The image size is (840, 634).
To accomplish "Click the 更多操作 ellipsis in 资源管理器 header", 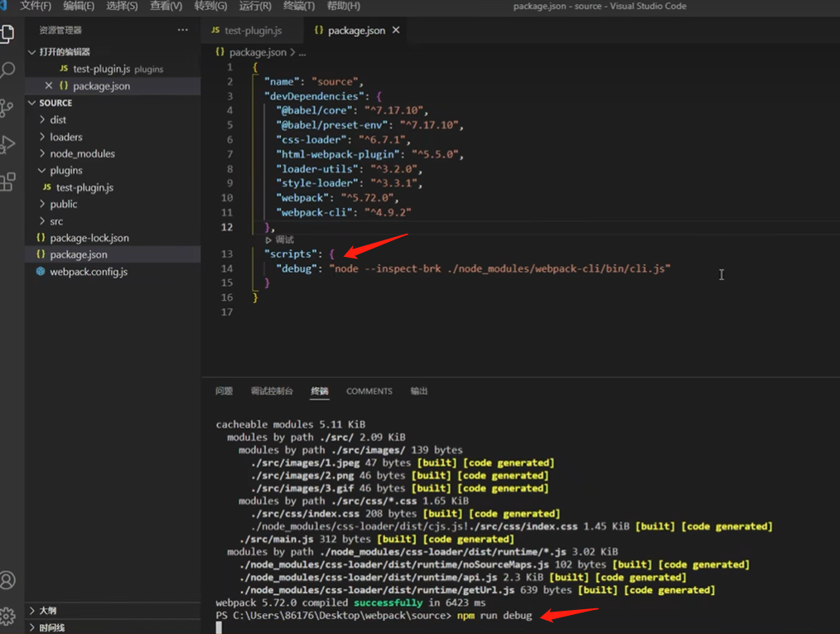I will (x=183, y=29).
